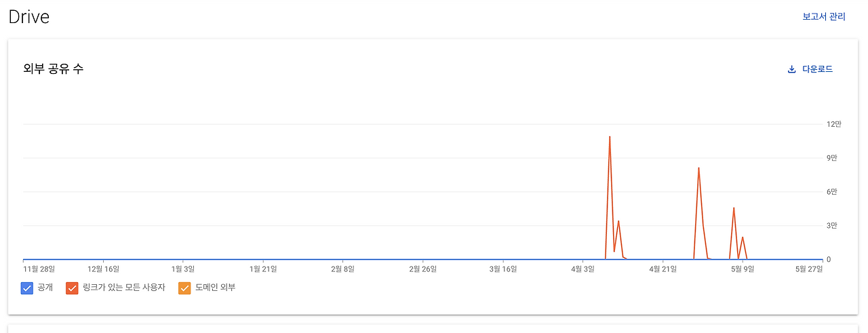This screenshot has height=333, width=868.
Task: Click the 12만 y-axis label
Action: point(833,124)
